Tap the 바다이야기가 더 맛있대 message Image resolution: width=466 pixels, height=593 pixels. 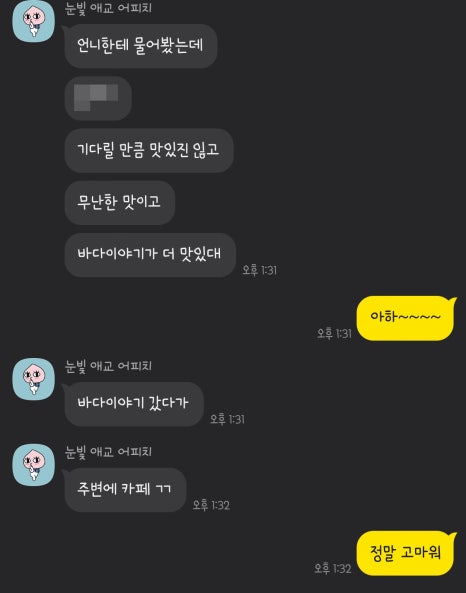(x=150, y=255)
